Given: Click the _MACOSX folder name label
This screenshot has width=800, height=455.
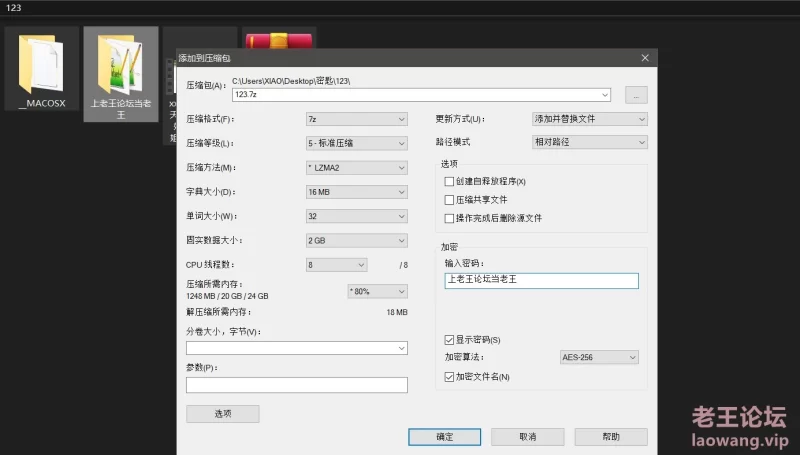Looking at the screenshot, I should (42, 103).
